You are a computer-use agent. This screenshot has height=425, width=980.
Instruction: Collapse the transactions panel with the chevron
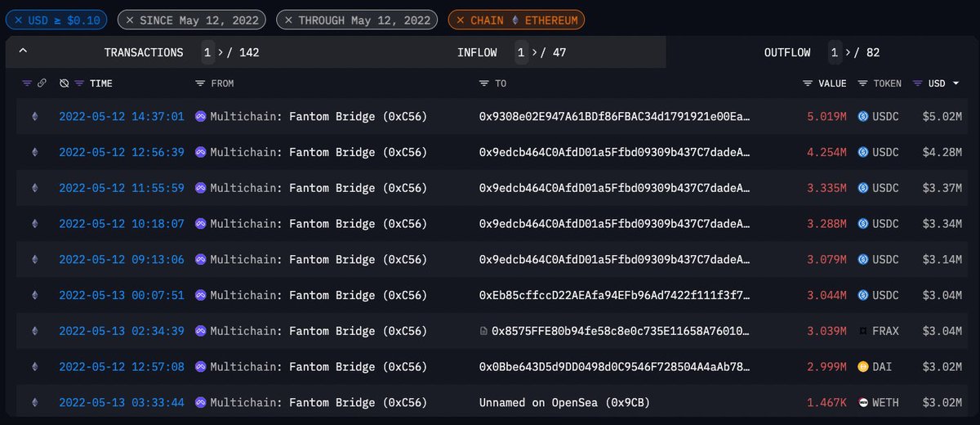tap(22, 51)
